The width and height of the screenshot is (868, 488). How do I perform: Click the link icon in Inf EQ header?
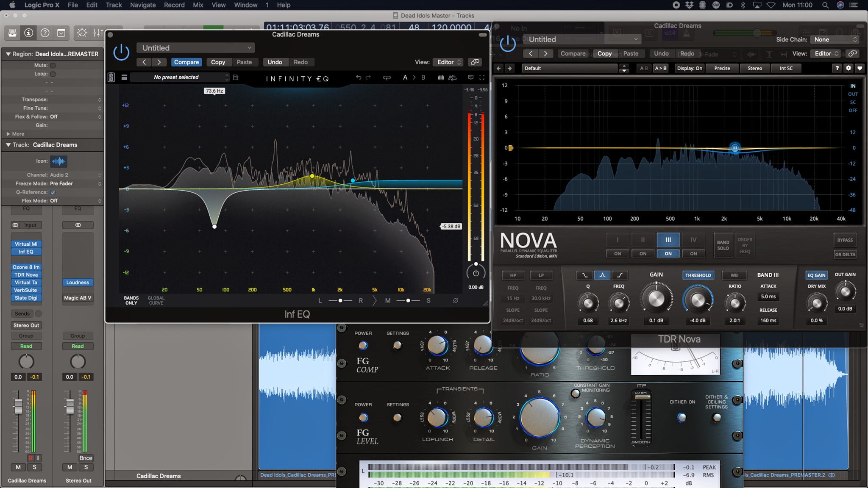(x=475, y=62)
